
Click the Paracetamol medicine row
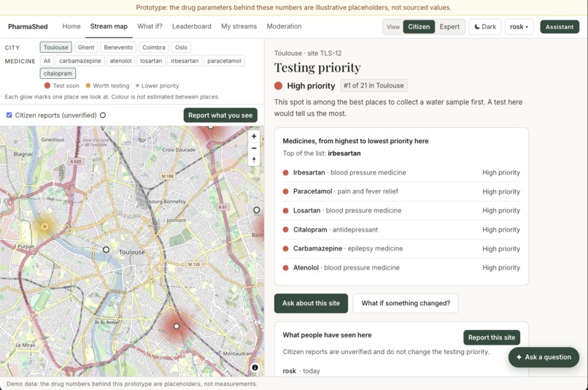click(401, 191)
